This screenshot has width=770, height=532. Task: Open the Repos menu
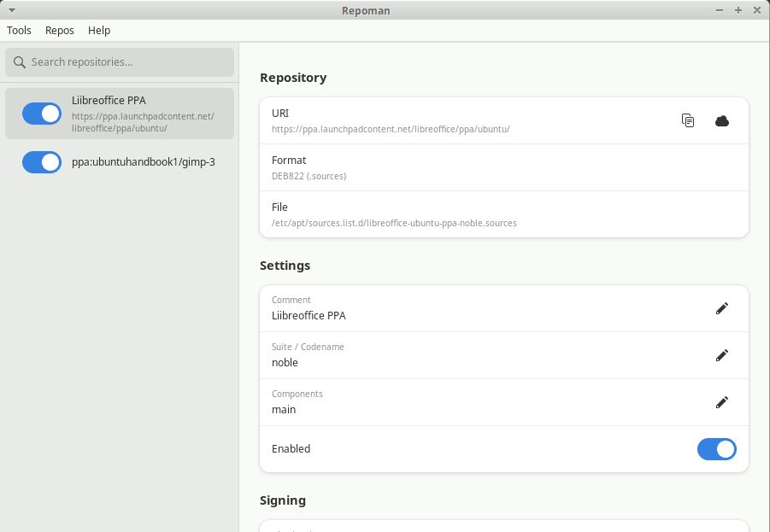click(60, 31)
